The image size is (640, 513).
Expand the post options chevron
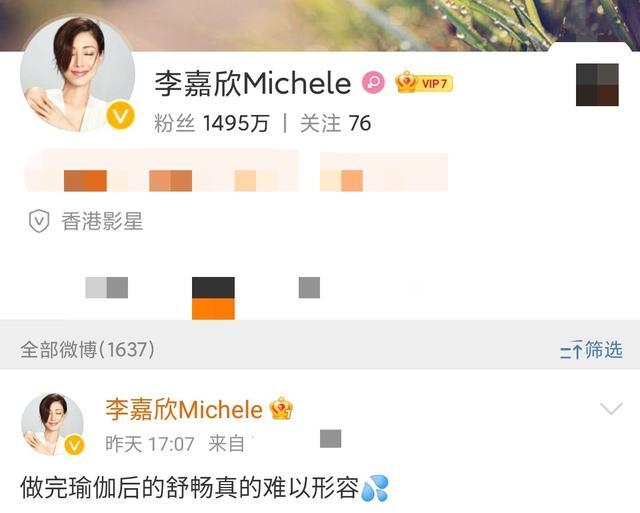tap(611, 409)
